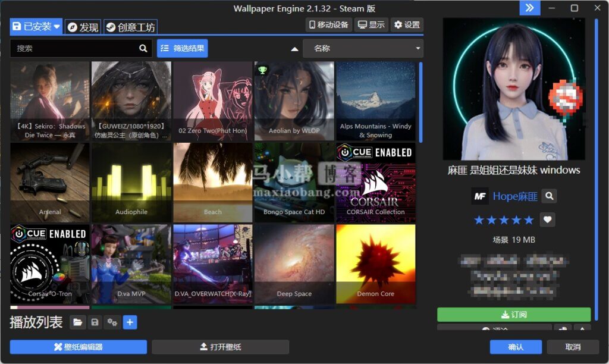Screen dimensions: 609x364
Task: Click the 打开壁纸 button
Action: tap(221, 347)
